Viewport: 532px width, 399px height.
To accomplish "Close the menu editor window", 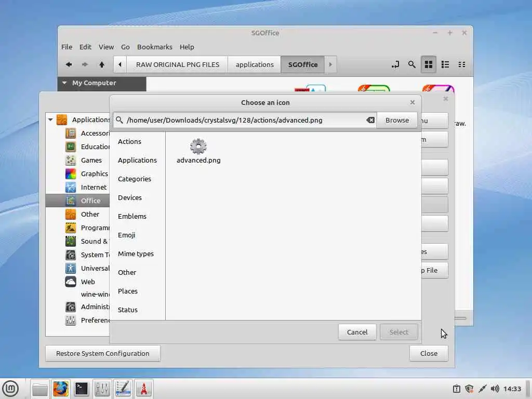I will point(429,353).
